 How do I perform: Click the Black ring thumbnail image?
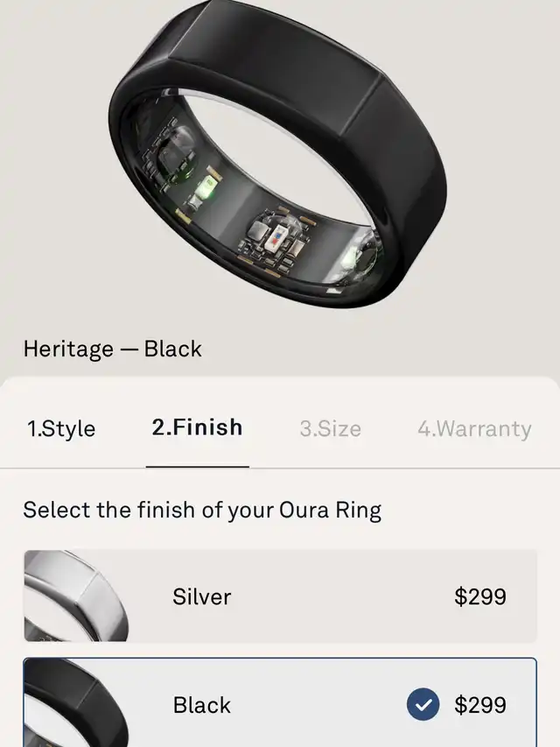[76, 703]
